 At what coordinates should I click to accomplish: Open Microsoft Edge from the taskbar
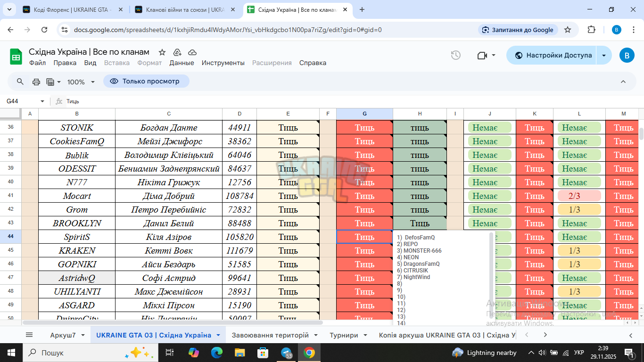click(217, 353)
